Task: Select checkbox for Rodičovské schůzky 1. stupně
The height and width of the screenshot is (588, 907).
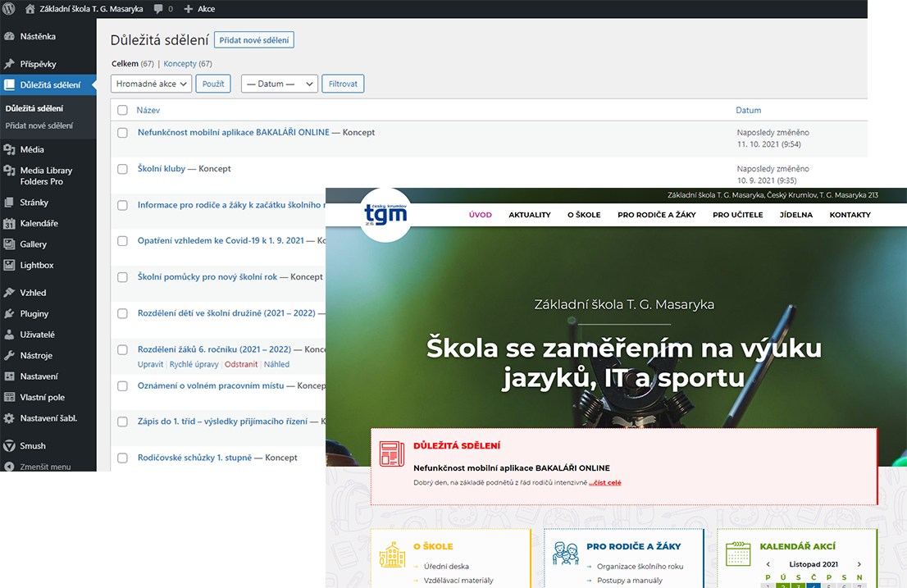Action: [x=122, y=458]
